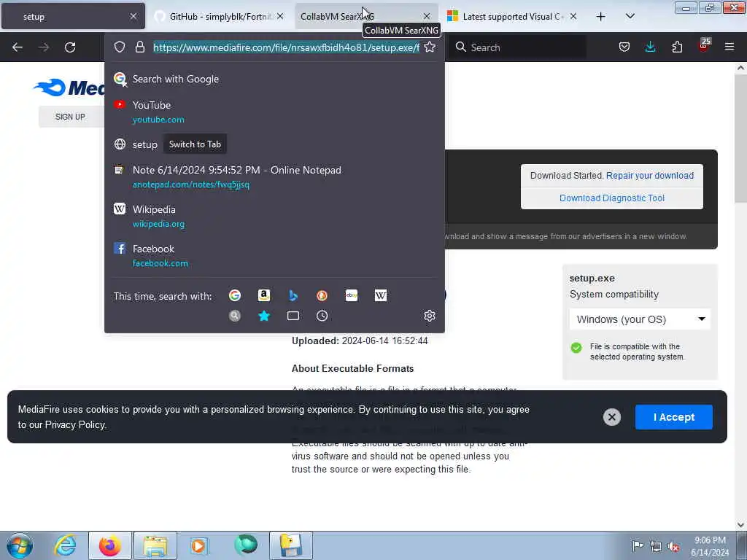Open search settings gear icon
This screenshot has width=747, height=560.
[x=429, y=316]
